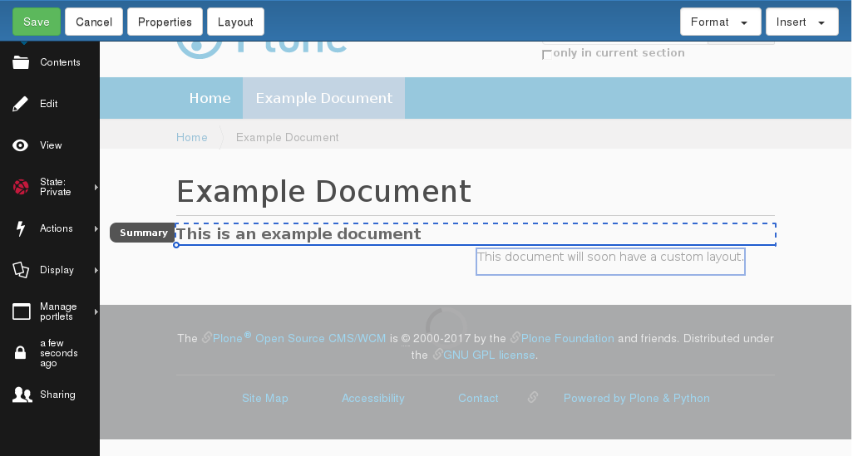Image resolution: width=868 pixels, height=456 pixels.
Task: Select the Example Document navigation tab
Action: point(324,98)
